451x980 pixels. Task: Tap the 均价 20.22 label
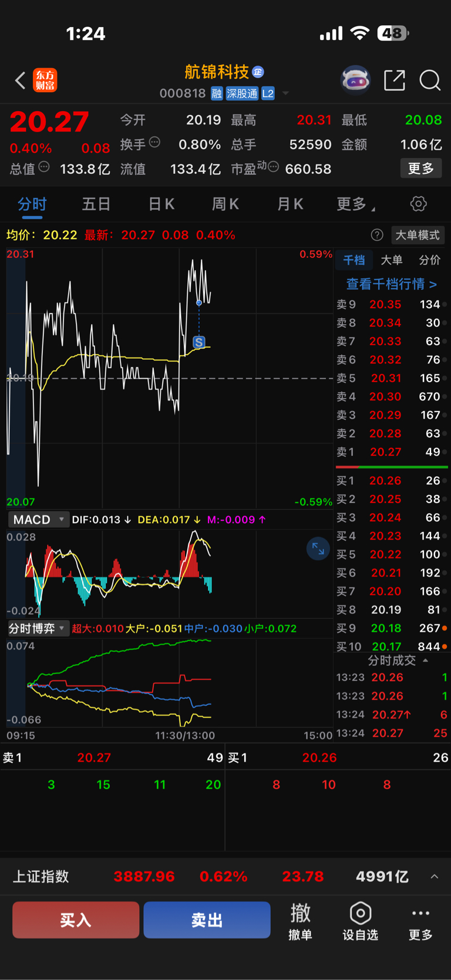point(42,235)
